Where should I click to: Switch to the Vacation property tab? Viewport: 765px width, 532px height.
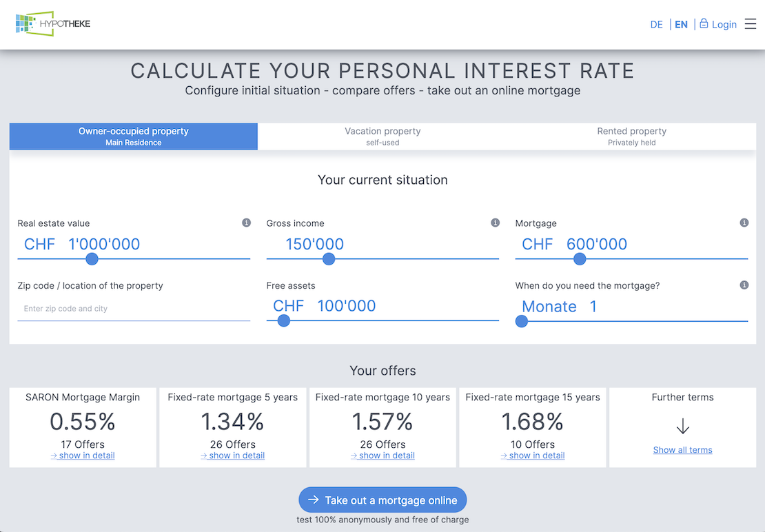coord(382,136)
